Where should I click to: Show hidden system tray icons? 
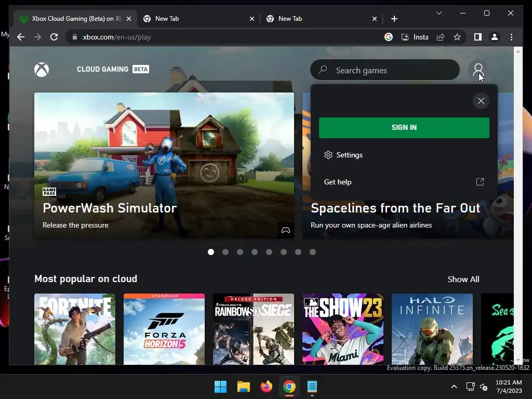(x=454, y=387)
